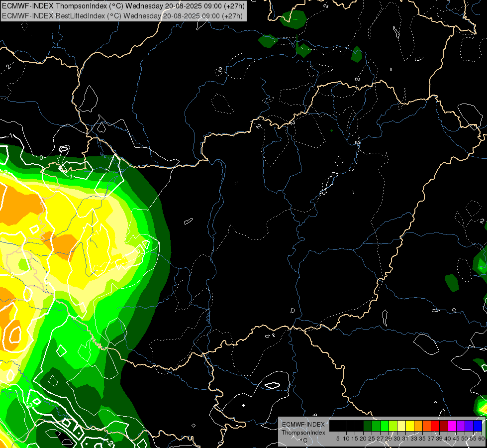Image resolution: width=487 pixels, height=448 pixels.
Task: Select the pale yellow 30-31 legend swatch
Action: coord(401,426)
